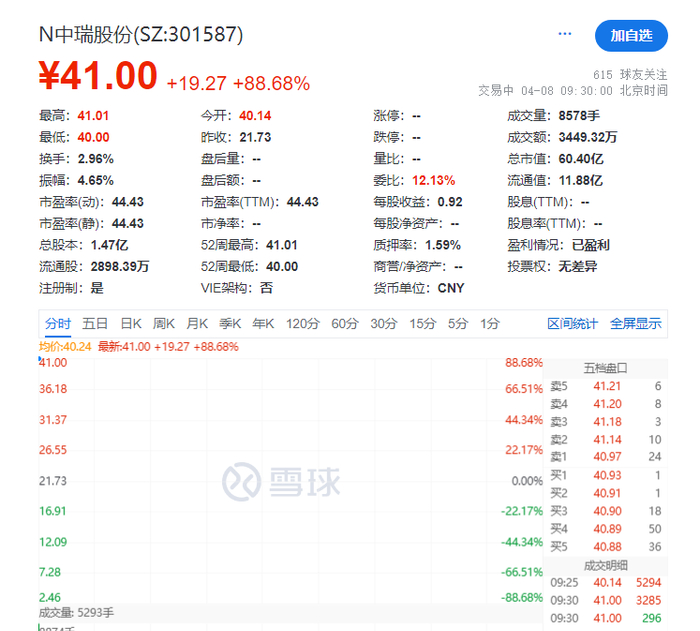Click the 换手 2.96% value
This screenshot has width=700, height=631.
click(96, 159)
